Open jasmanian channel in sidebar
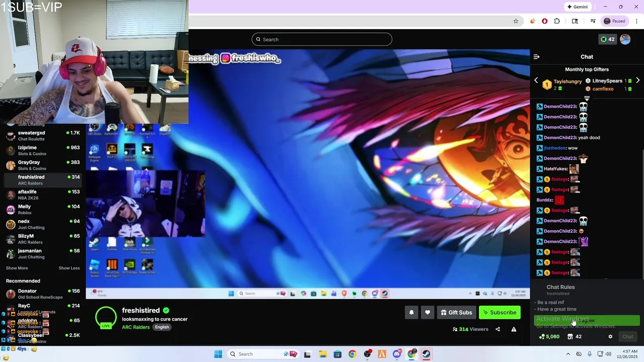Viewport: 644px width, 362px height. point(43,253)
